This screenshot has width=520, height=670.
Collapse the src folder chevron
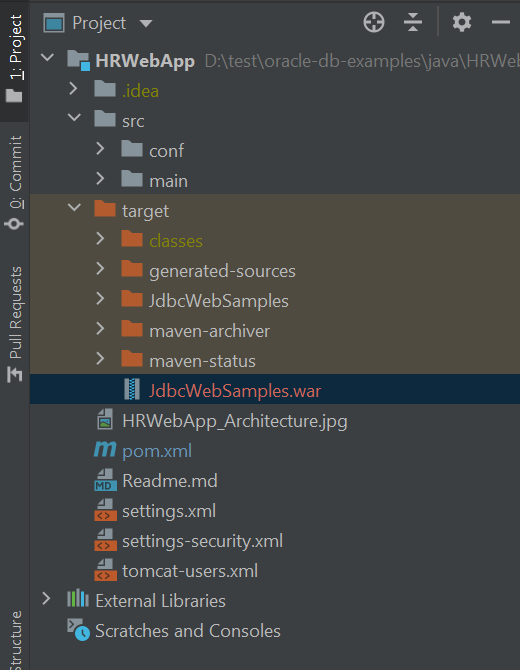[74, 117]
